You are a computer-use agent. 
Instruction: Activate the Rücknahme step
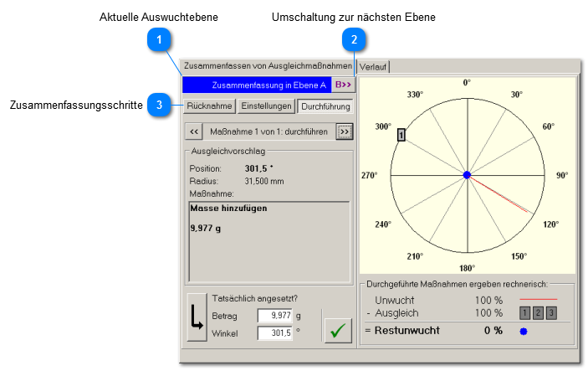[209, 106]
